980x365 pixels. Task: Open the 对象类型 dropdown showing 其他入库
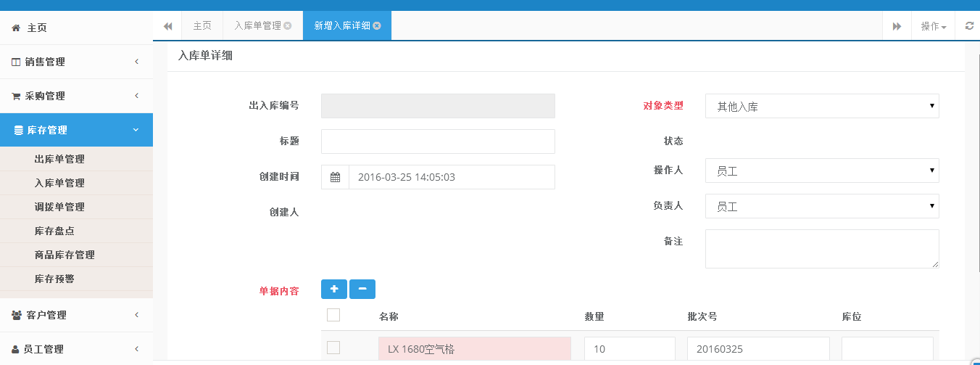tap(822, 106)
